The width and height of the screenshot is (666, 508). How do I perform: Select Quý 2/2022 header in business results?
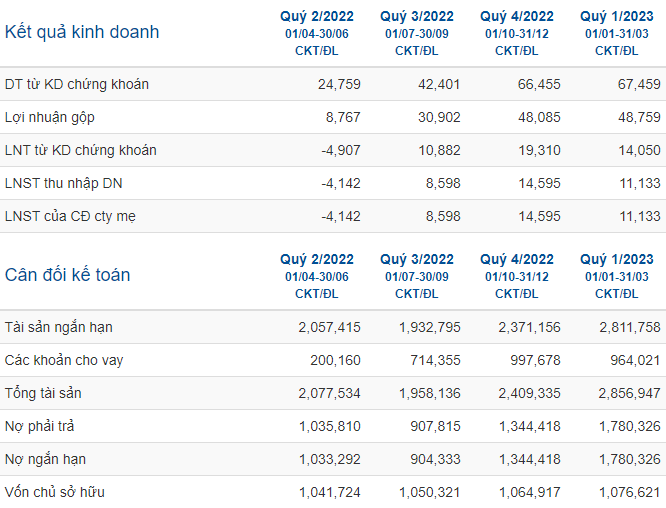(317, 17)
